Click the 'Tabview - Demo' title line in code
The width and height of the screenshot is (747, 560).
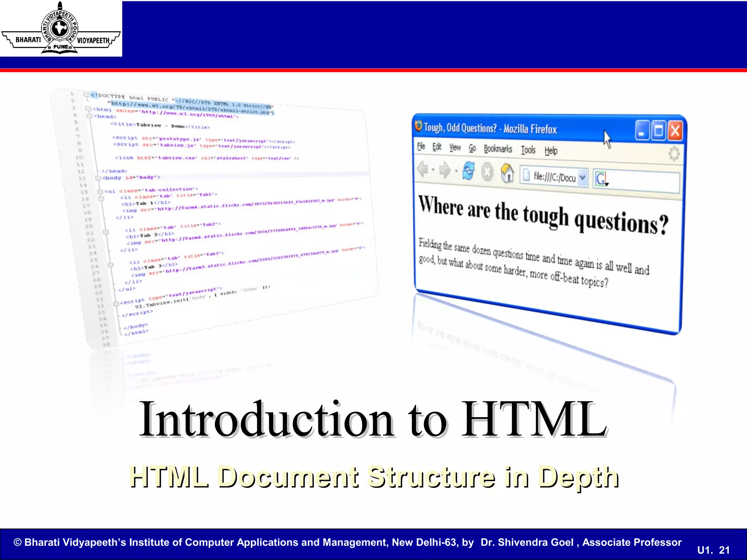point(160,126)
